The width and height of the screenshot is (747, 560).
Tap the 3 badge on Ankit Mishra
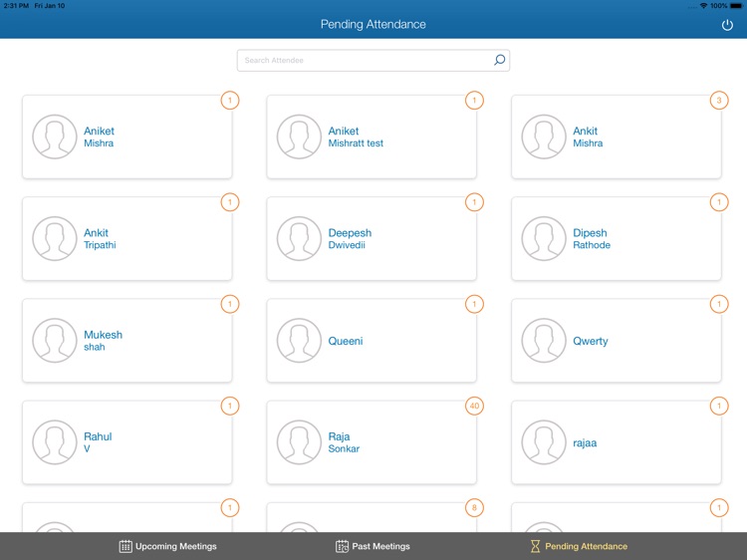[x=719, y=100]
